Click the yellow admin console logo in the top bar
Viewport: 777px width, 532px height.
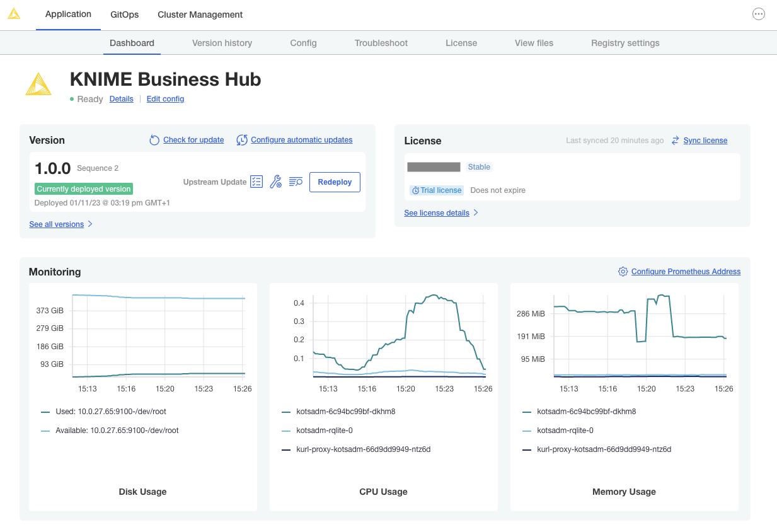coord(14,14)
